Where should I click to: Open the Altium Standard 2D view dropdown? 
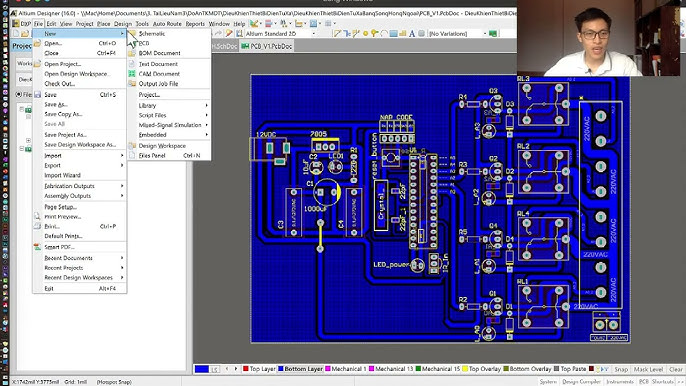pos(314,34)
